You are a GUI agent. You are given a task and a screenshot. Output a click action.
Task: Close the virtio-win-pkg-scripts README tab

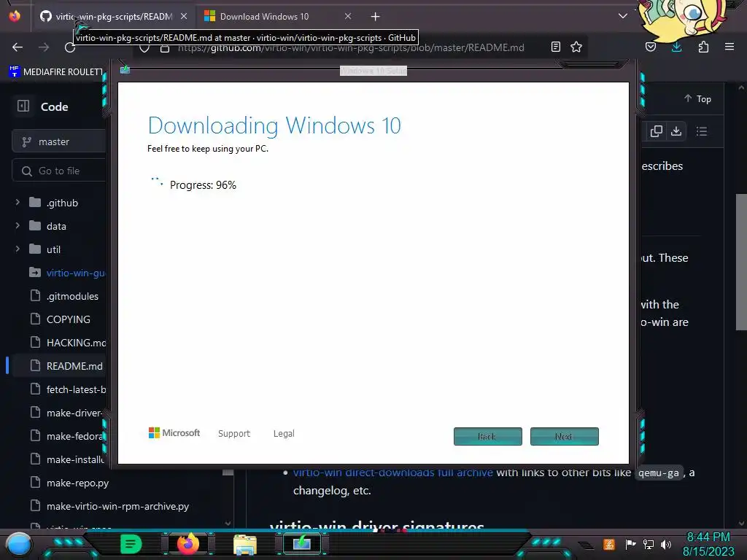point(184,17)
